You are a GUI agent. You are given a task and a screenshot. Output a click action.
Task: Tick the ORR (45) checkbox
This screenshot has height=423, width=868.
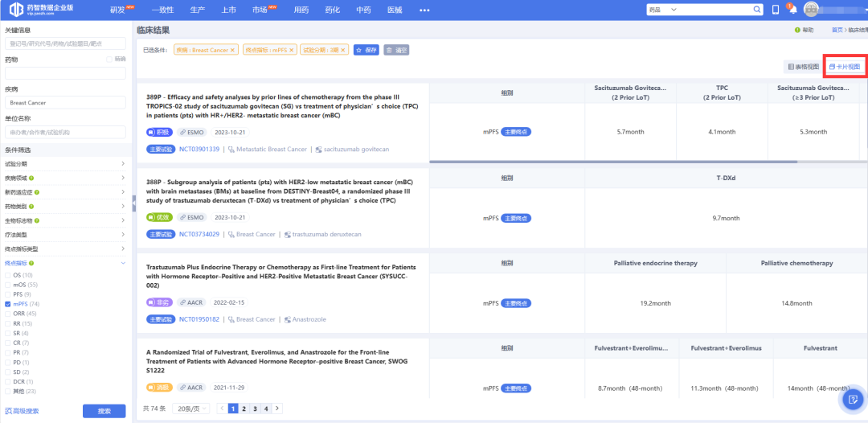[x=8, y=314]
